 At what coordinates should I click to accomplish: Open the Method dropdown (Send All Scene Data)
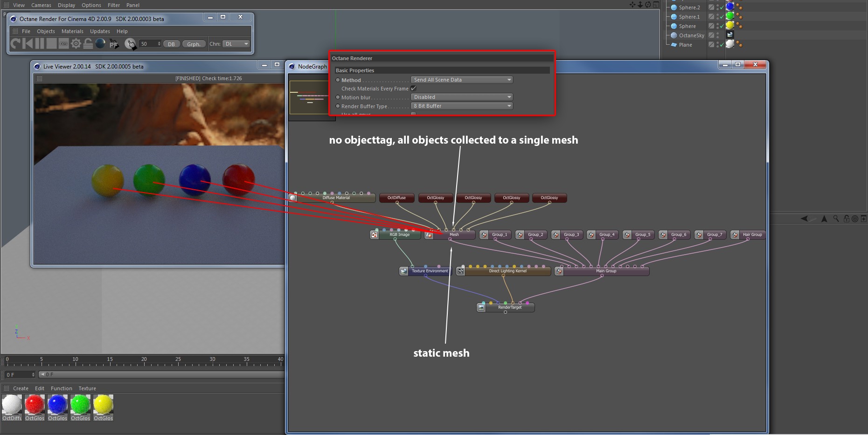(x=462, y=80)
